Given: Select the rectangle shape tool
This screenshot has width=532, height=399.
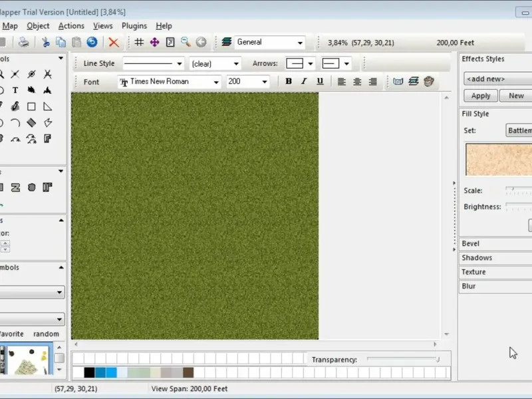Looking at the screenshot, I should click(x=31, y=106).
